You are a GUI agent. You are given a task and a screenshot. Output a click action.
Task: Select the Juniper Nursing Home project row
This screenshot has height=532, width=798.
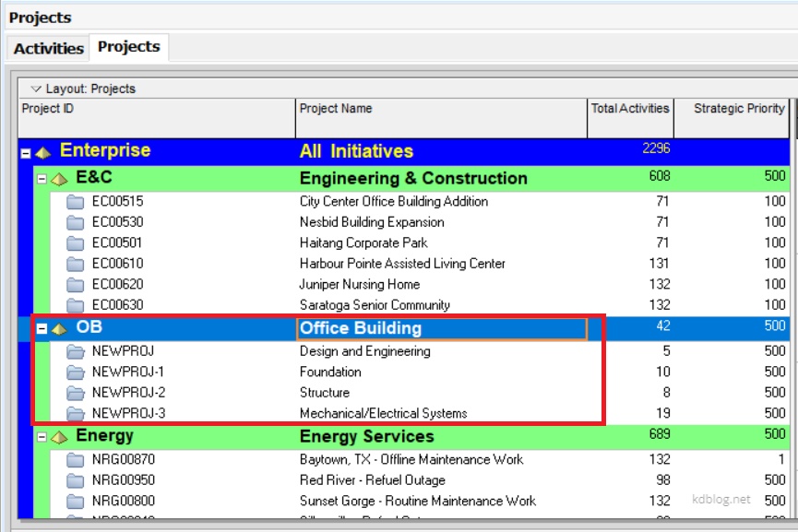pos(360,284)
